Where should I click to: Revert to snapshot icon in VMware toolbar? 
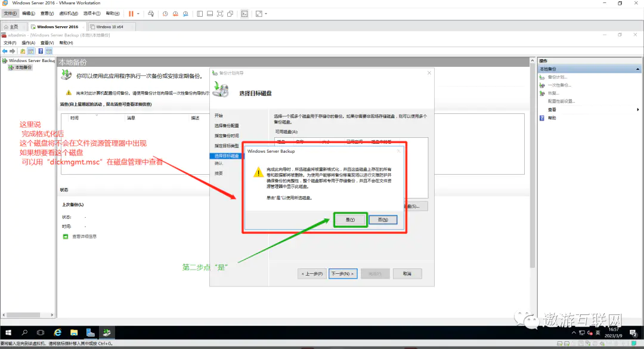(175, 14)
